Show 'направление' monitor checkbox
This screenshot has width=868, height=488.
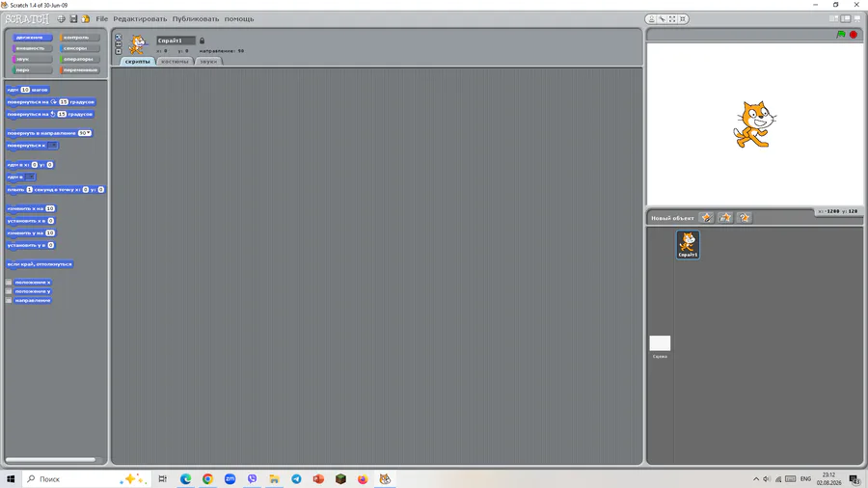point(9,301)
